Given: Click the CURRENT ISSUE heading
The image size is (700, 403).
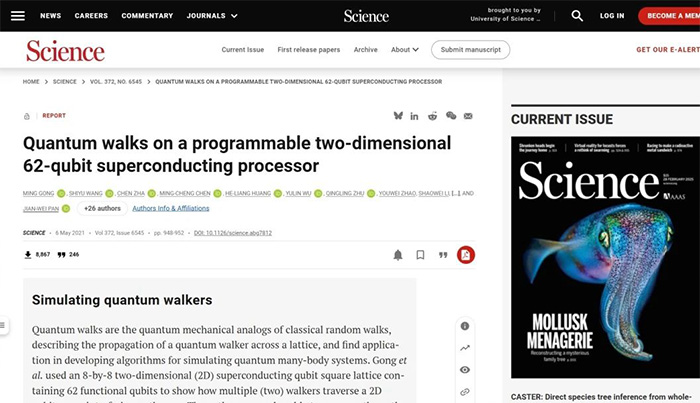Looking at the screenshot, I should (562, 120).
